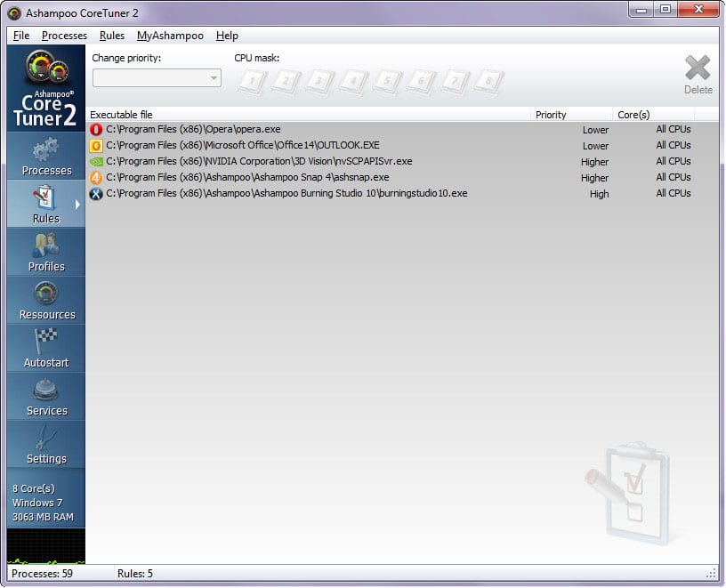This screenshot has height=588, width=726.
Task: Click the Lower priority of opera.exe
Action: pos(595,130)
